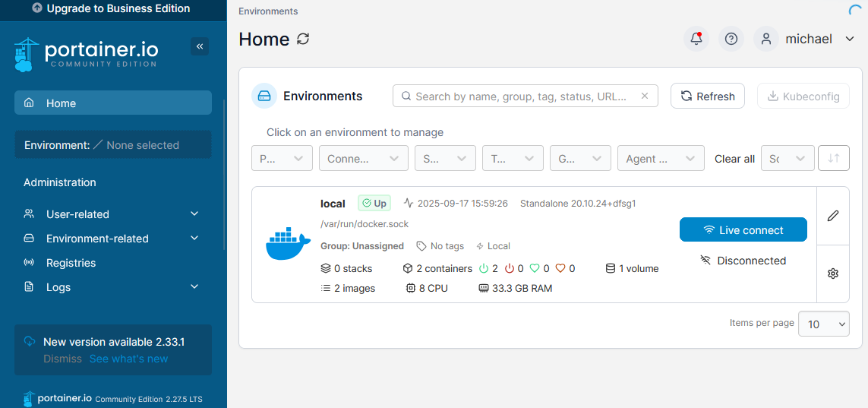Viewport: 868px width, 408px height.
Task: Clear search with the X icon
Action: (645, 96)
